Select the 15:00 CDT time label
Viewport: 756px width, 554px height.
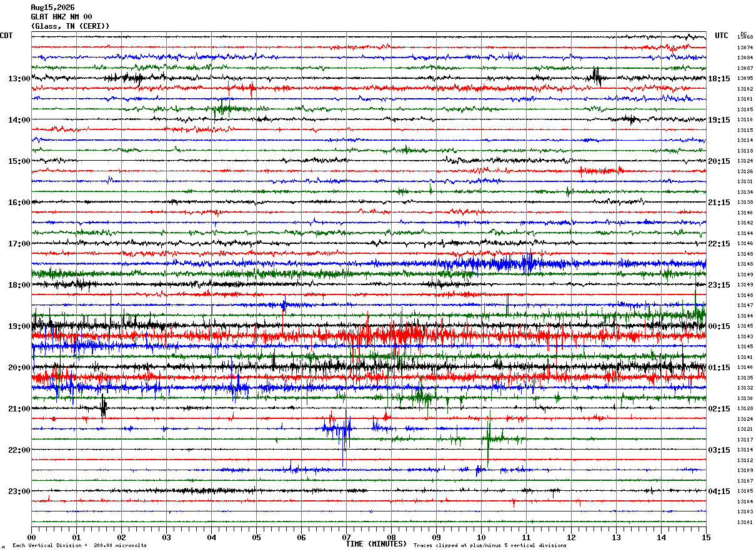click(x=19, y=161)
